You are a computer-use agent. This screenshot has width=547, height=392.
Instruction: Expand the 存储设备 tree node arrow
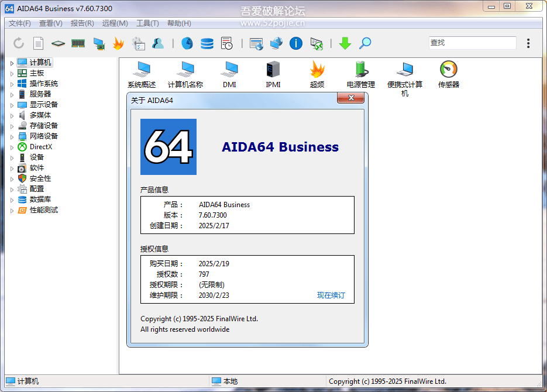[x=12, y=126]
